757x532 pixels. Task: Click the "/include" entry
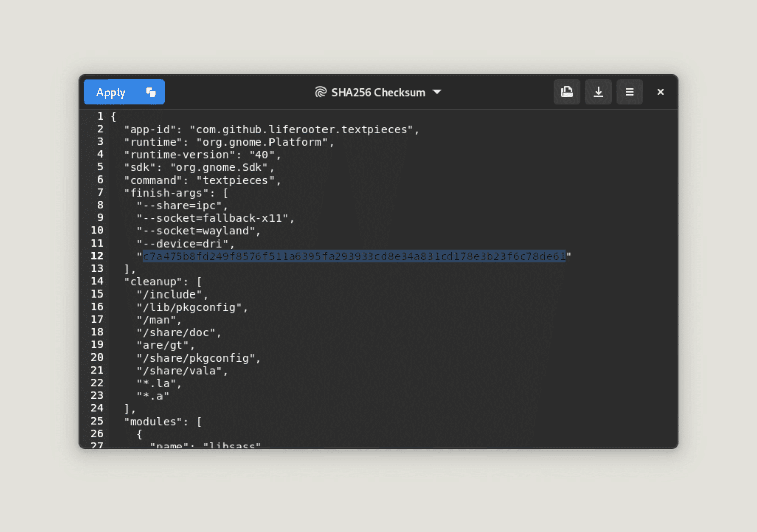tap(173, 294)
